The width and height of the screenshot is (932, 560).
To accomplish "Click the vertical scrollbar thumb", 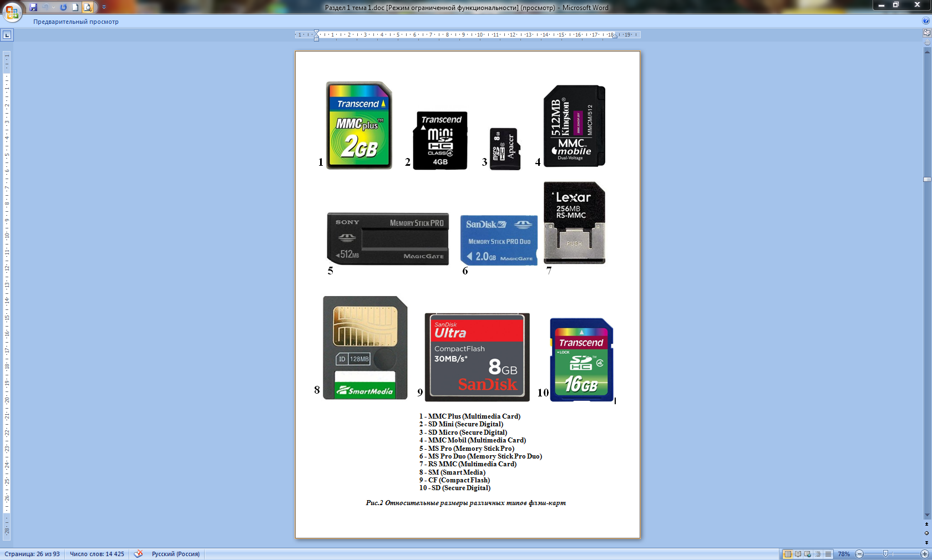I will click(926, 180).
